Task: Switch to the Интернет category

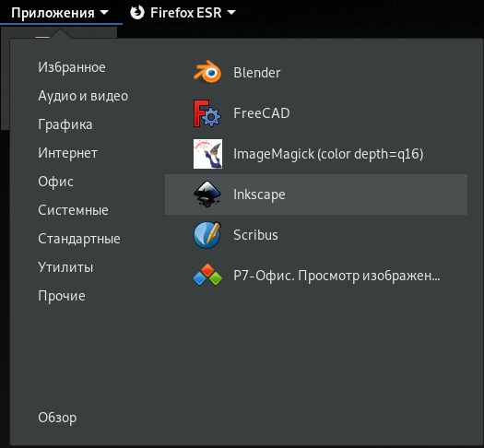Action: tap(67, 153)
